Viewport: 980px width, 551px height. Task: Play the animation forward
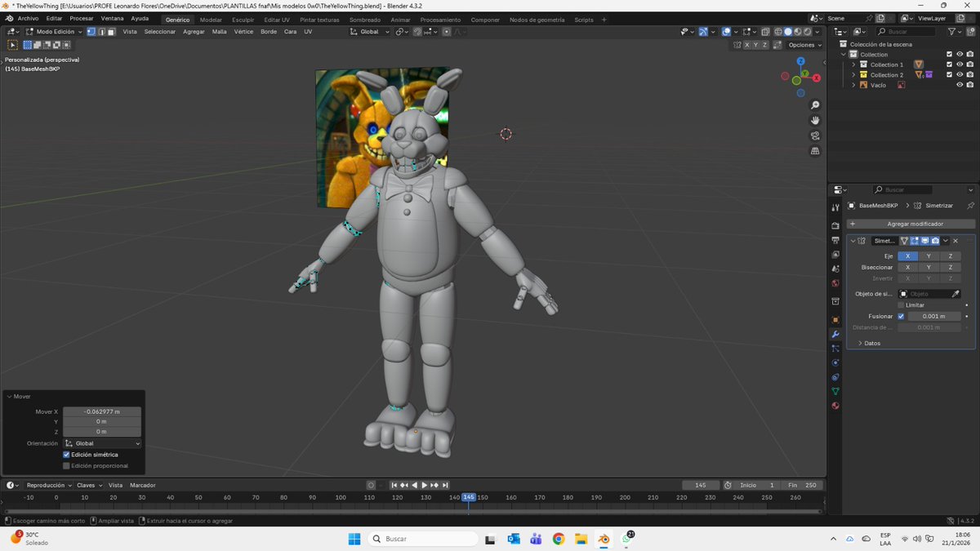[425, 485]
